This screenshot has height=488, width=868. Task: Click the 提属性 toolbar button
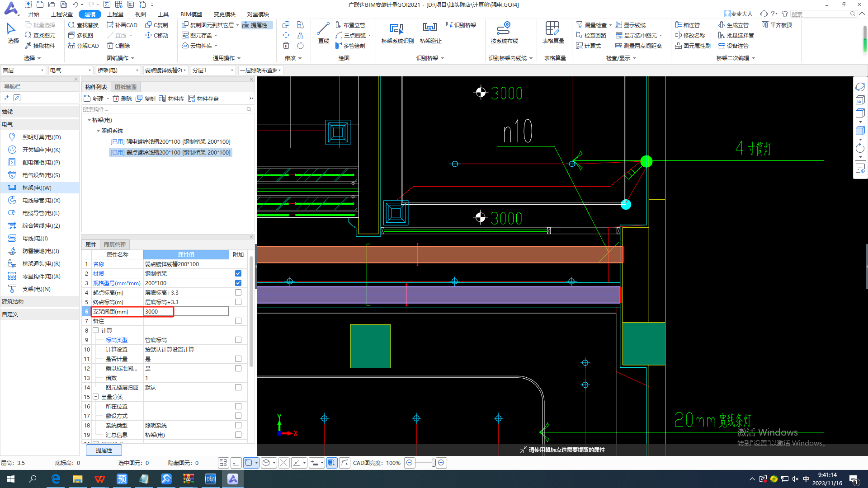257,25
